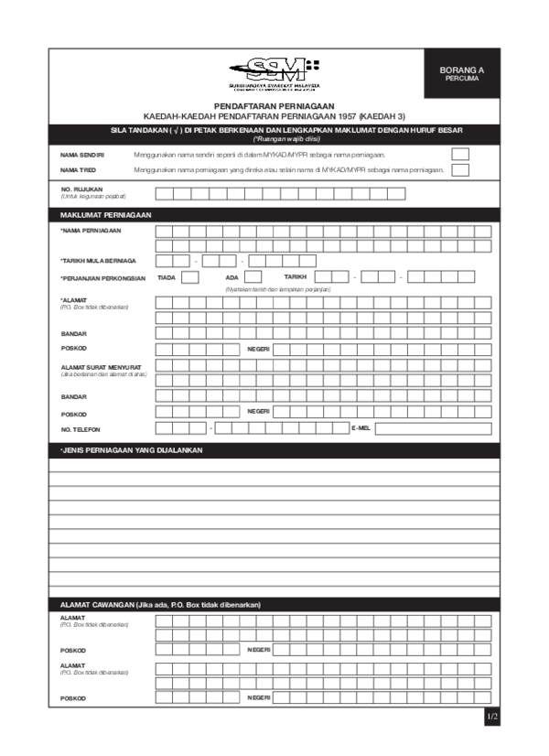Tick the NAMA SENDIRI checkbox
The width and height of the screenshot is (549, 756).
(460, 155)
